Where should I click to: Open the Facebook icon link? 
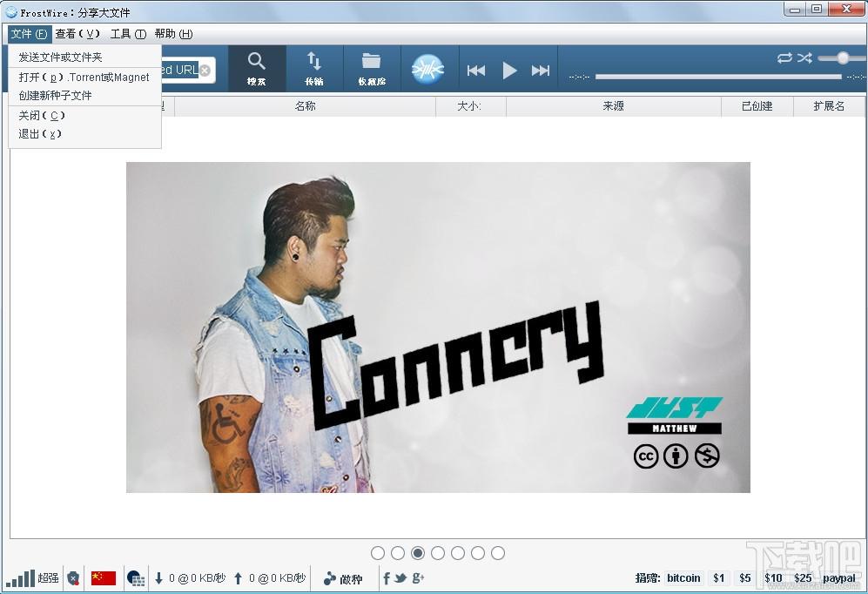(387, 578)
